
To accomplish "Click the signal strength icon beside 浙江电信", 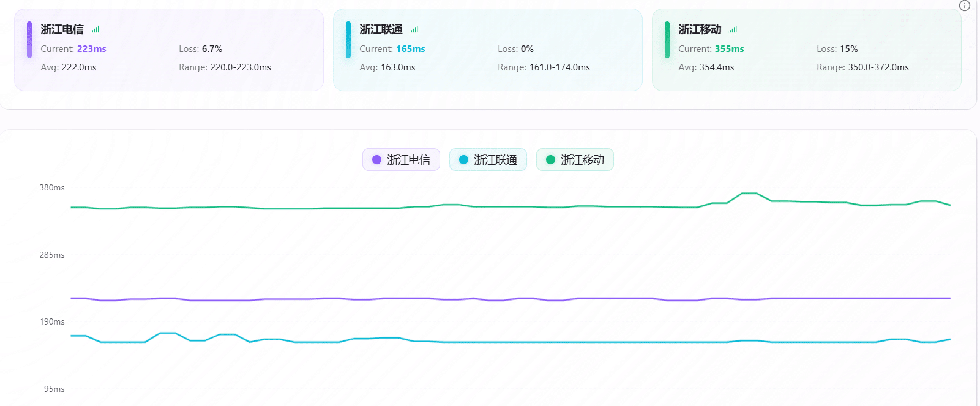I will pyautogui.click(x=95, y=29).
